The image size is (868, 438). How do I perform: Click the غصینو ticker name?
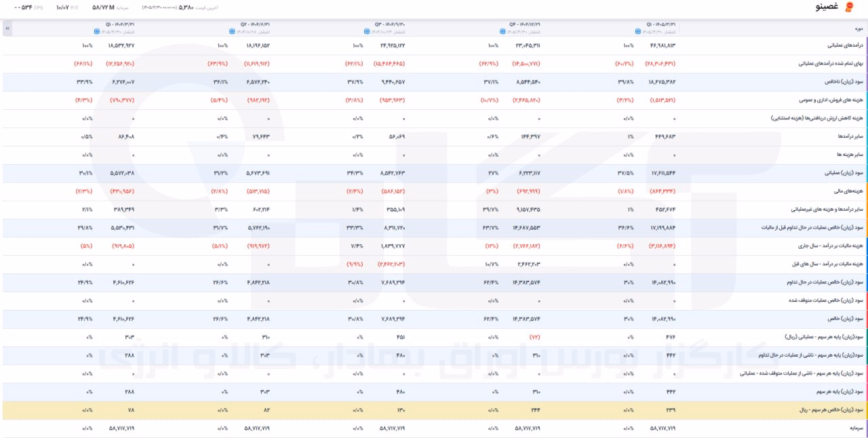(x=827, y=7)
